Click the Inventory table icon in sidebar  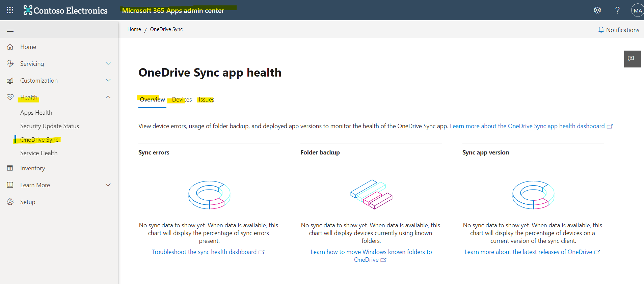(10, 168)
